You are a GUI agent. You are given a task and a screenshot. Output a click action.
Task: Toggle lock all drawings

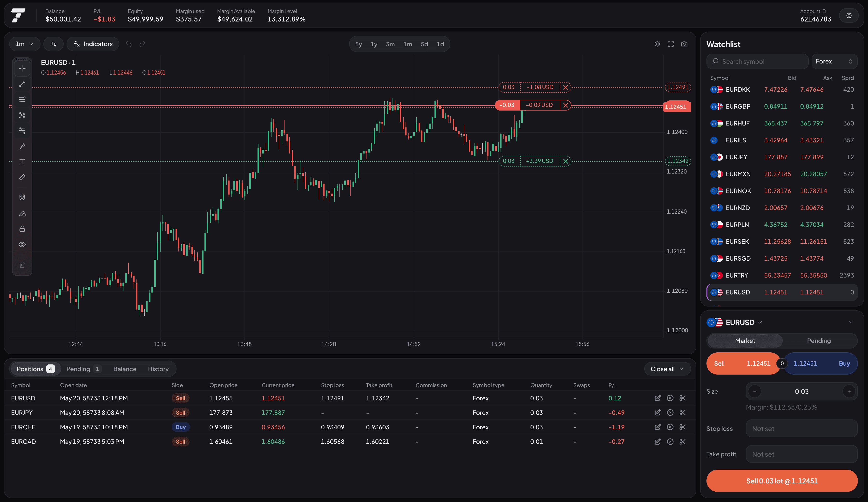pyautogui.click(x=22, y=229)
